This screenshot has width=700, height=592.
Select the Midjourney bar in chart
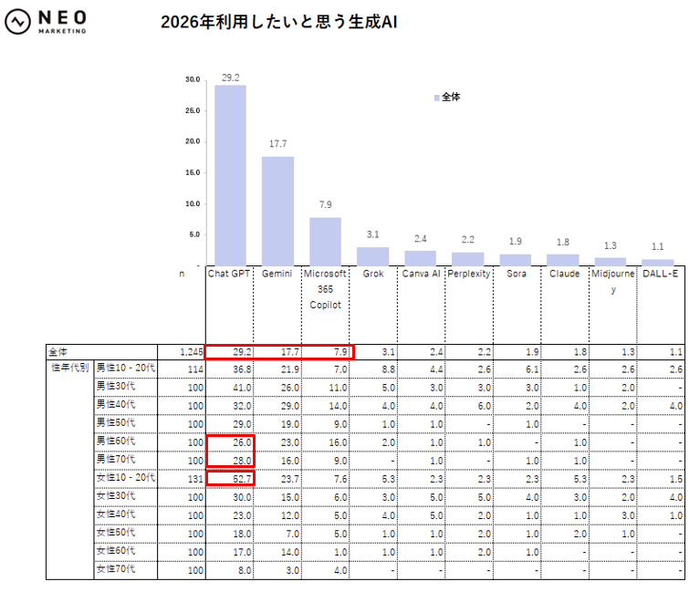(x=611, y=262)
